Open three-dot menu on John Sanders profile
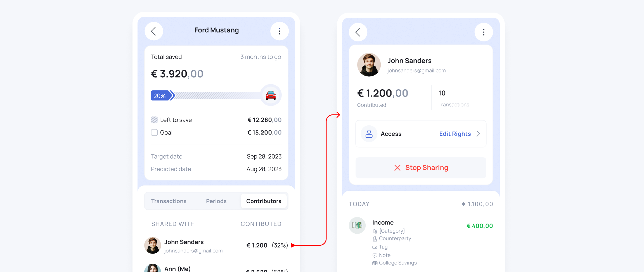 [x=484, y=32]
